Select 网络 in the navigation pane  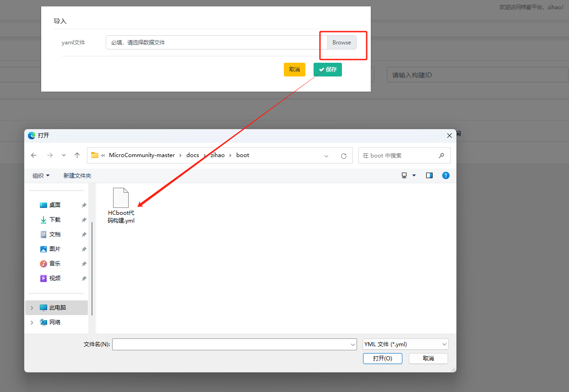click(x=55, y=322)
